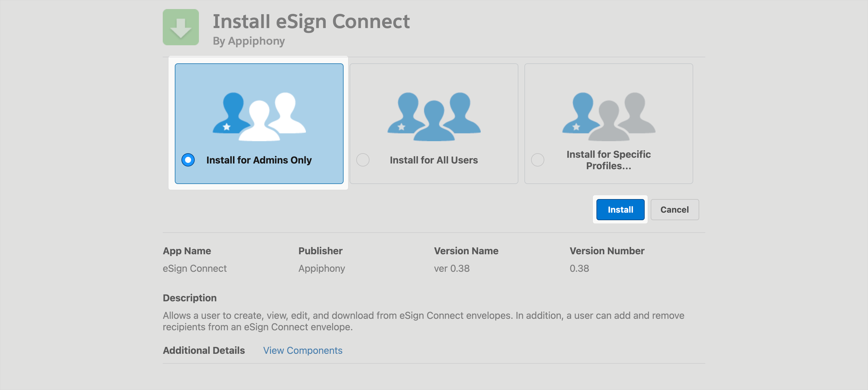Click the description paragraph about eSign envelopes
The height and width of the screenshot is (390, 868).
423,321
